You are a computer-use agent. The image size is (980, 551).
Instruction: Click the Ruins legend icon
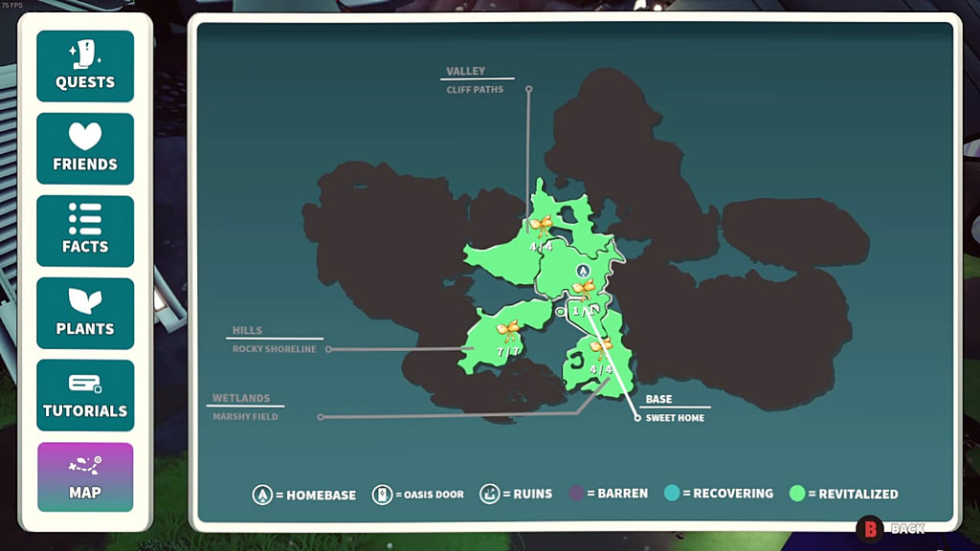[489, 494]
